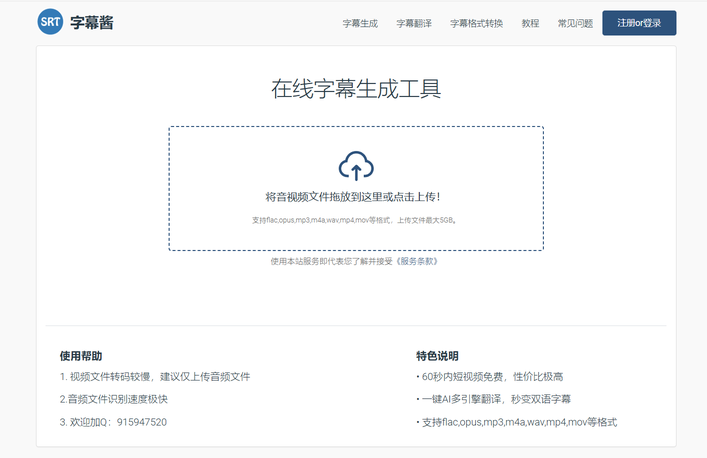The image size is (707, 458).
Task: Click the line 视频文件转码较慢，建议仅上传音频文件
Action: click(x=155, y=377)
